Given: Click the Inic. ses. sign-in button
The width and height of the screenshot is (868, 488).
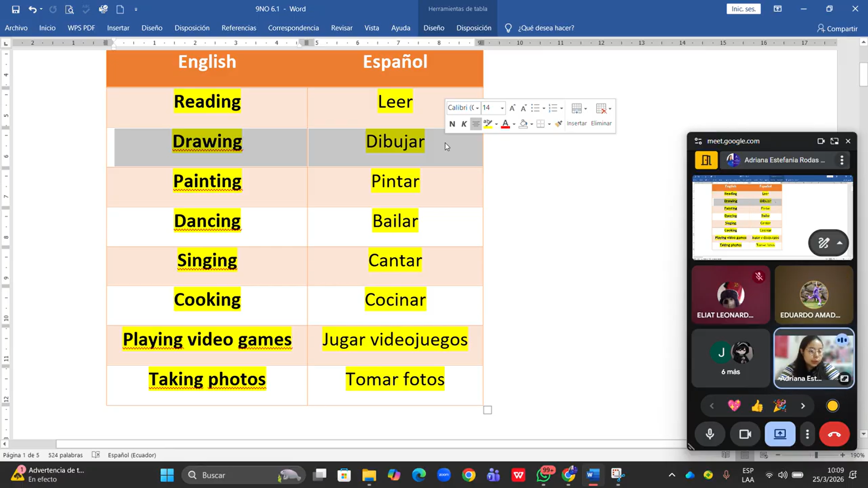Looking at the screenshot, I should point(743,9).
